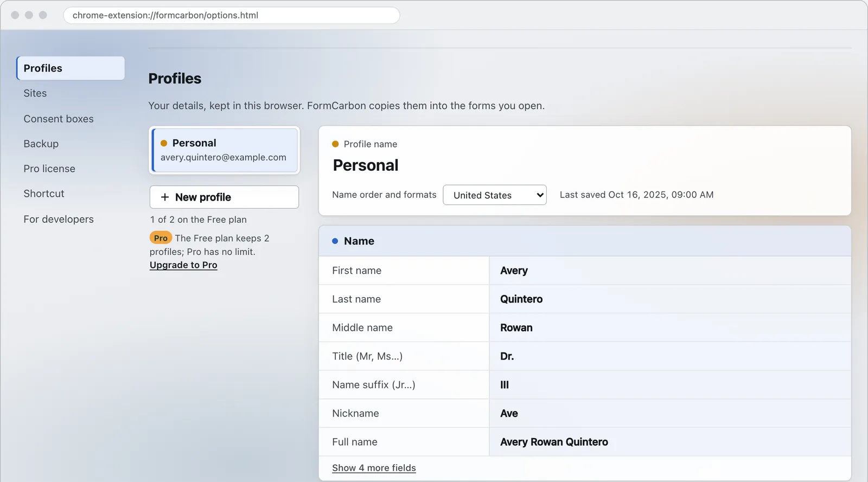This screenshot has width=868, height=482.
Task: Open the United States format dropdown
Action: point(495,195)
